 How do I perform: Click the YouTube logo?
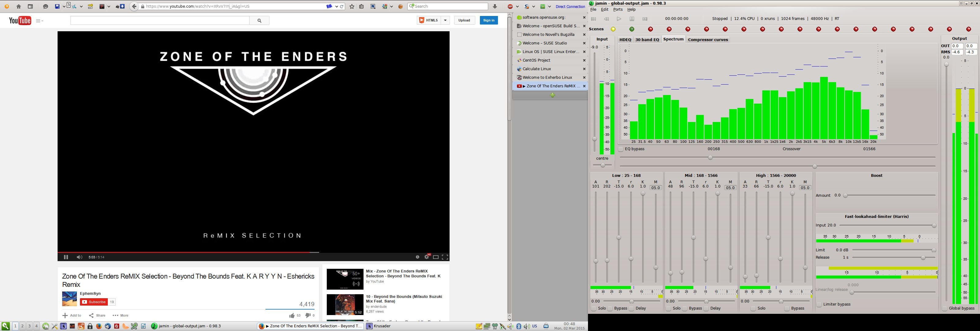click(20, 21)
